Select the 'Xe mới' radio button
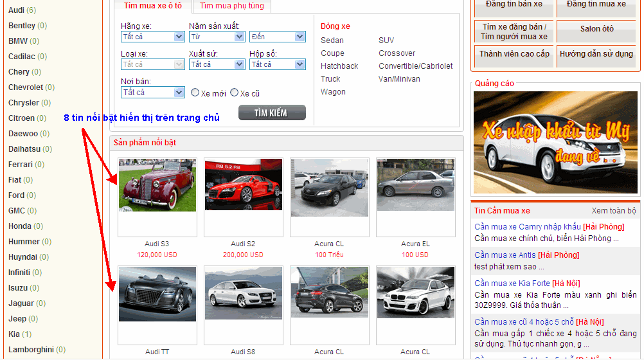 (x=195, y=93)
